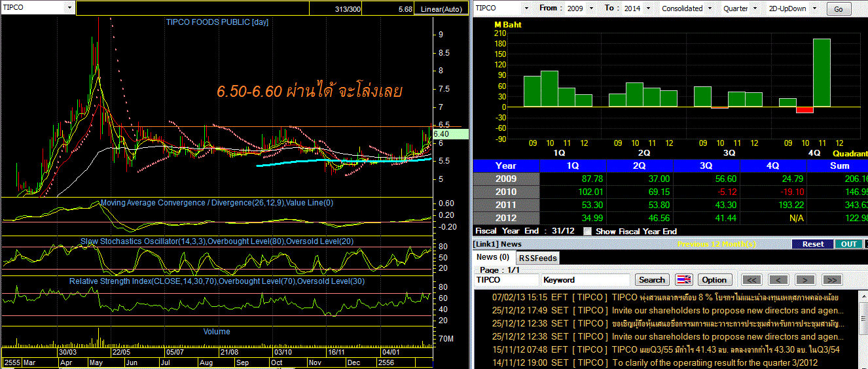Click the news Search button
The height and width of the screenshot is (369, 868).
[652, 280]
